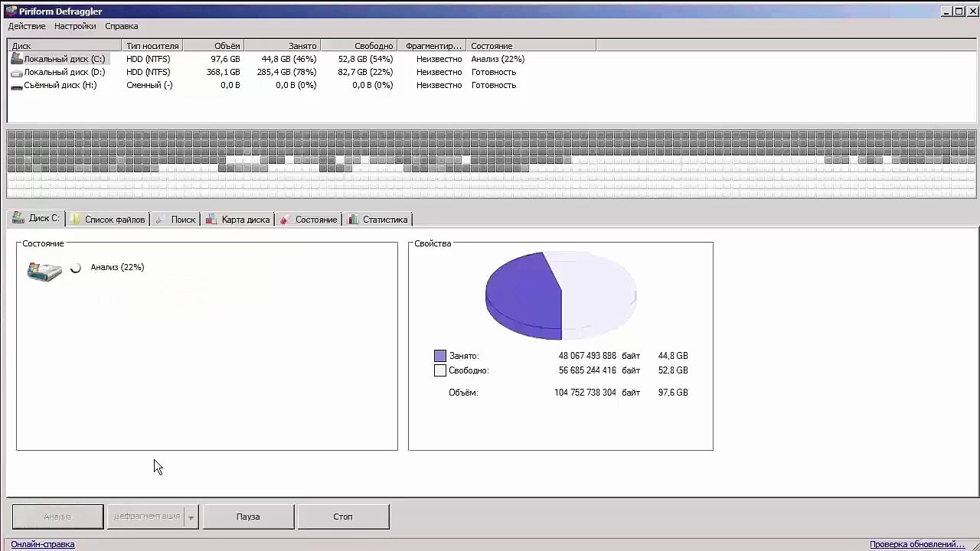
Task: Click the Стоп button
Action: (343, 517)
